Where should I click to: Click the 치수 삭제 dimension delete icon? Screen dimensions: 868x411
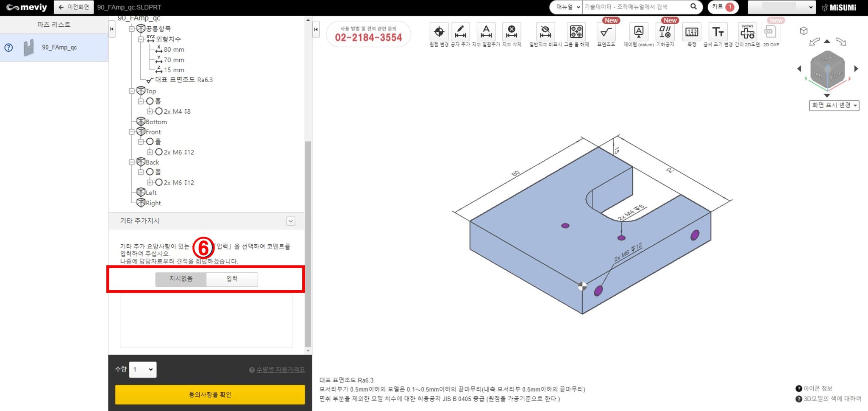(x=512, y=32)
